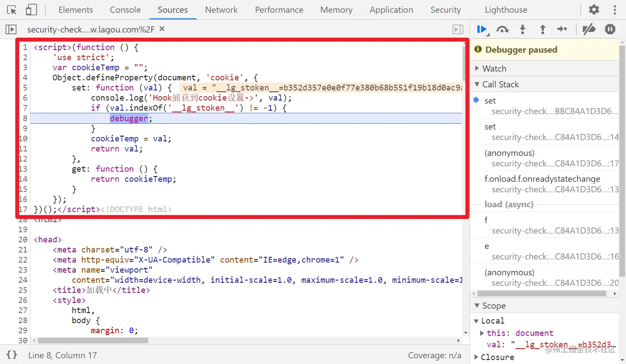Select call stack frame 'e'
The image size is (626, 364).
click(545, 251)
